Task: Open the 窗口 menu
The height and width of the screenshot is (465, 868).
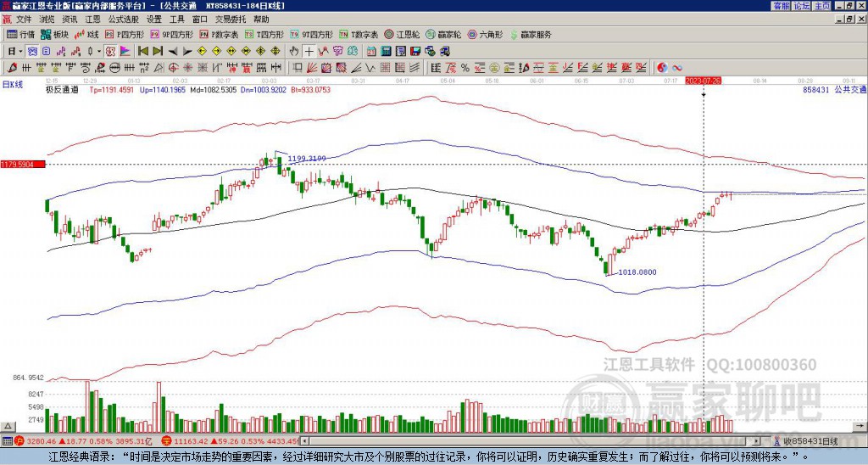Action: point(200,20)
